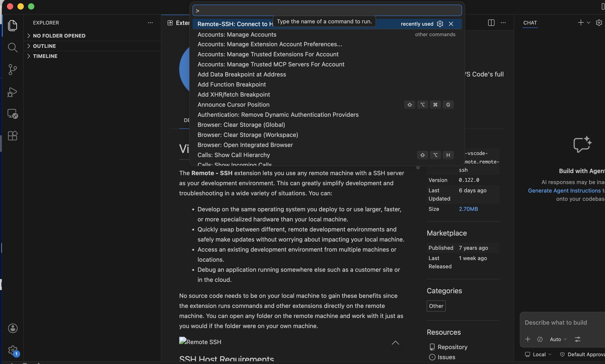Open the Search view in activity bar
This screenshot has height=364, width=605.
tap(13, 48)
